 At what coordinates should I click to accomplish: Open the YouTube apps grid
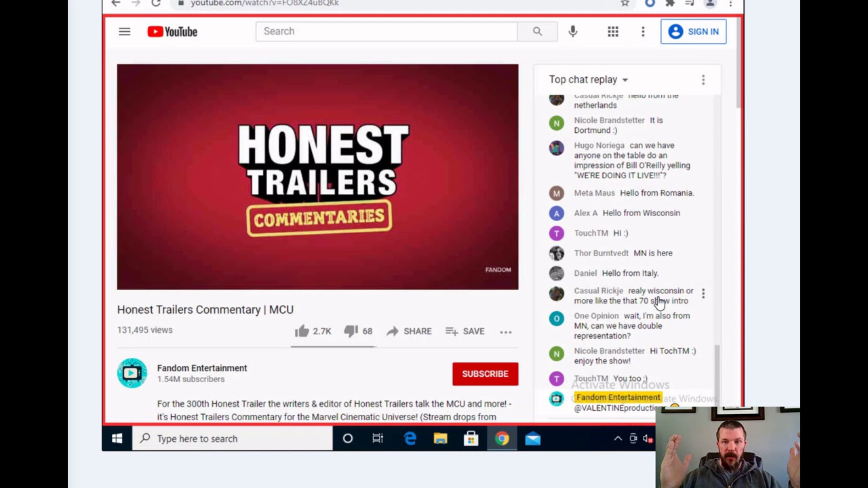[x=613, y=32]
